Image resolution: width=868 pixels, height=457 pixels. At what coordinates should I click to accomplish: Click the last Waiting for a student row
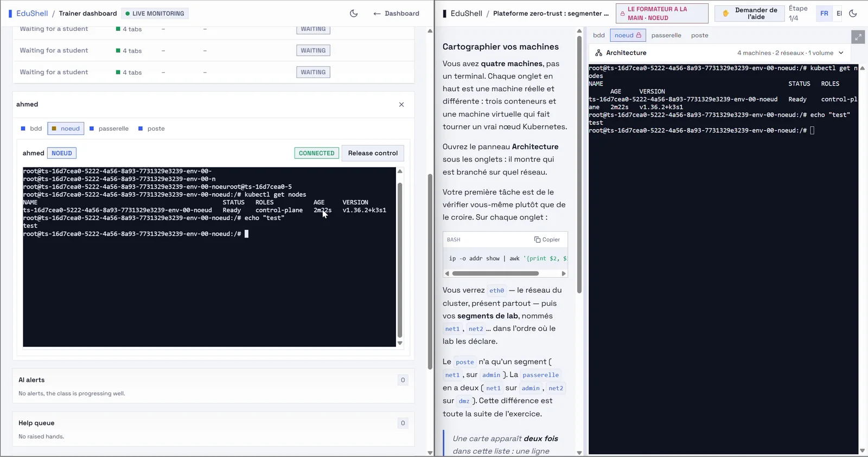point(213,72)
